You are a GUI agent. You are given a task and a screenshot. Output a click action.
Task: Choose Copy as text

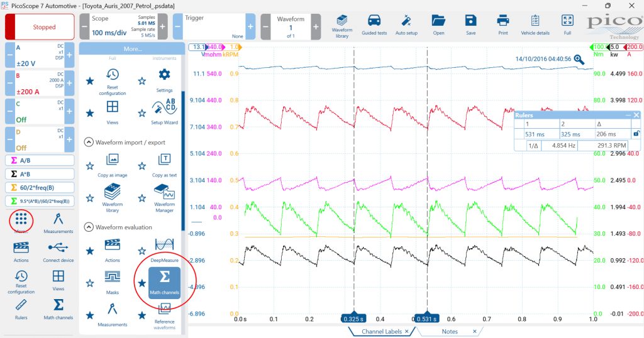tap(164, 165)
